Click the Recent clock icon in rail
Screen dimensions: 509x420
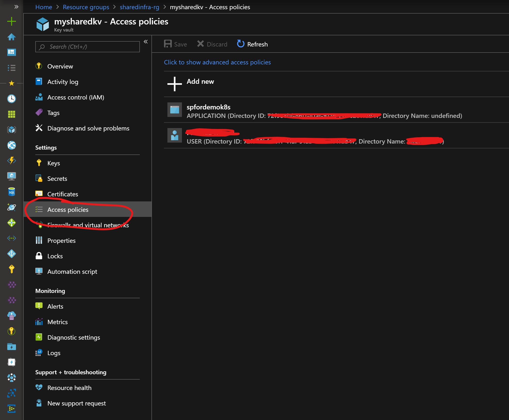11,99
